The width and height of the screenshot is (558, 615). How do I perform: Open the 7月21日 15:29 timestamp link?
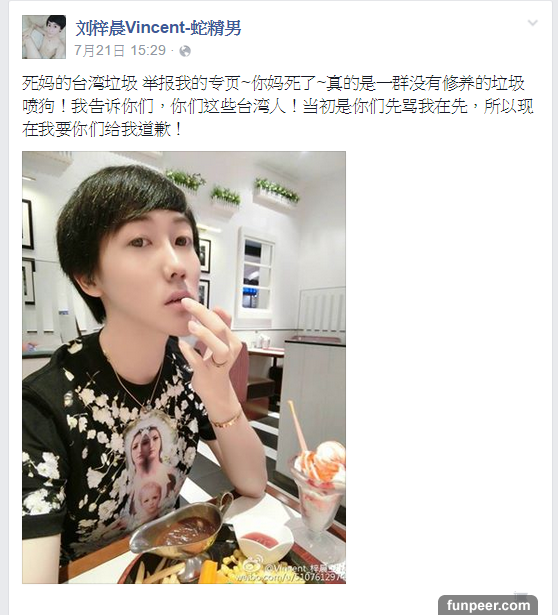(120, 51)
